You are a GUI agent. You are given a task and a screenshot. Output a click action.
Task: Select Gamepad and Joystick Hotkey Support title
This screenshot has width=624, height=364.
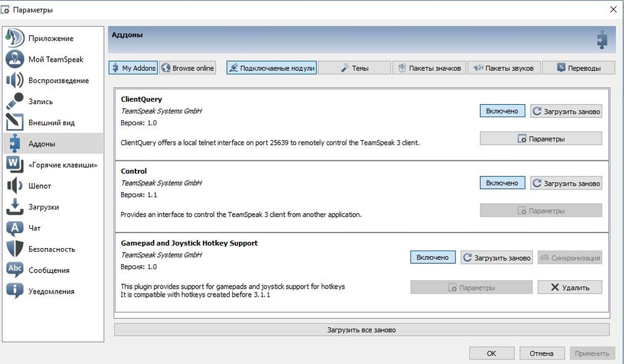(x=189, y=243)
